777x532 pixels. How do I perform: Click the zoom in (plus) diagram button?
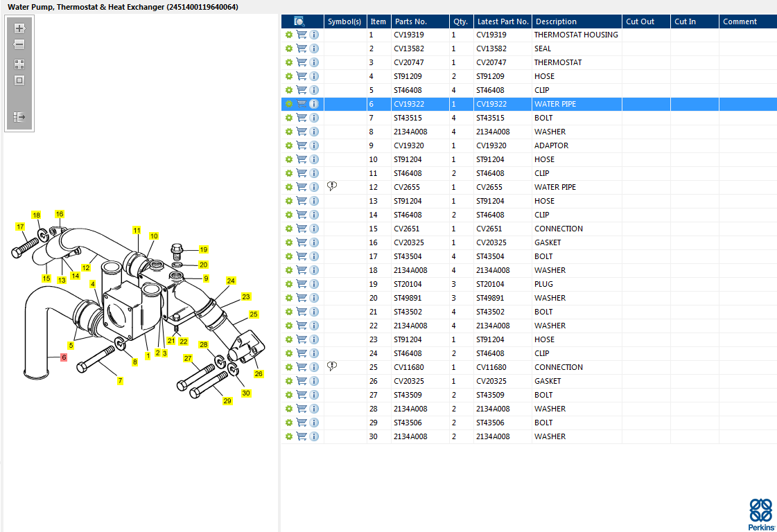[x=19, y=29]
